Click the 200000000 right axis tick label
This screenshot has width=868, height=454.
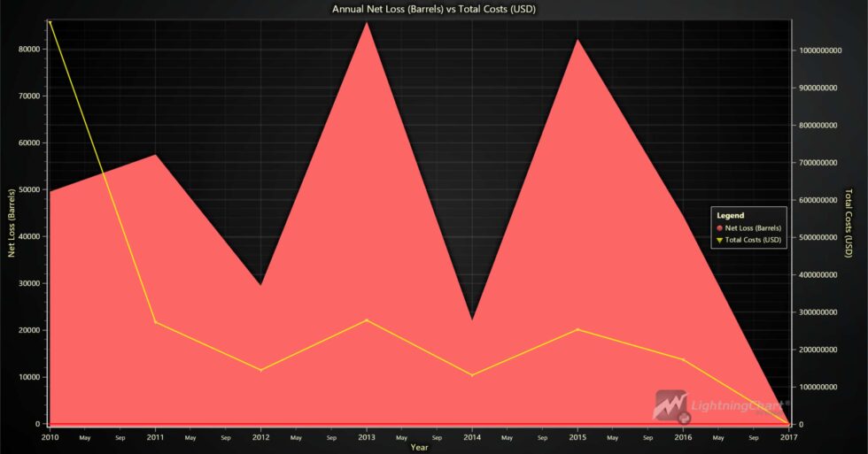click(x=818, y=350)
